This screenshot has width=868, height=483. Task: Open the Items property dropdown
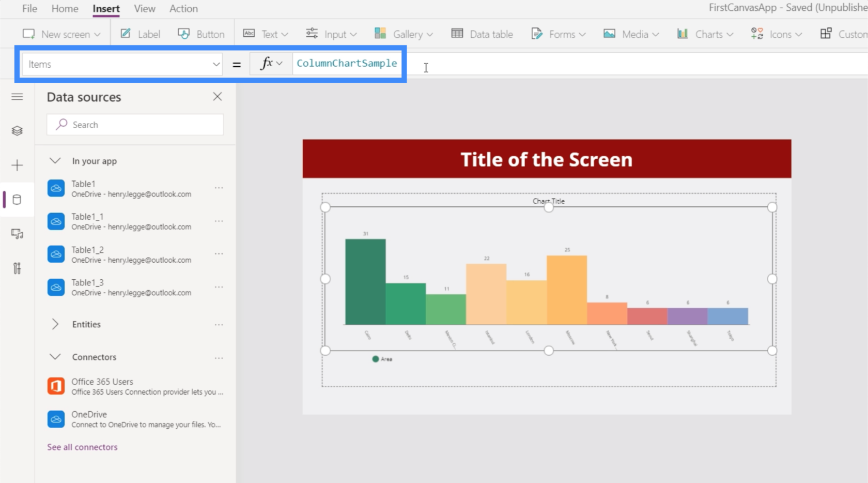(x=122, y=64)
